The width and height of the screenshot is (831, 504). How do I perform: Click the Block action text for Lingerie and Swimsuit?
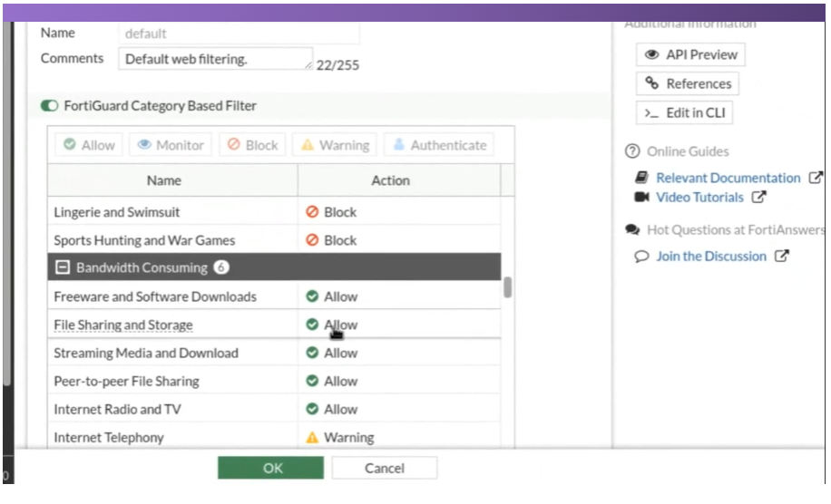pyautogui.click(x=340, y=212)
